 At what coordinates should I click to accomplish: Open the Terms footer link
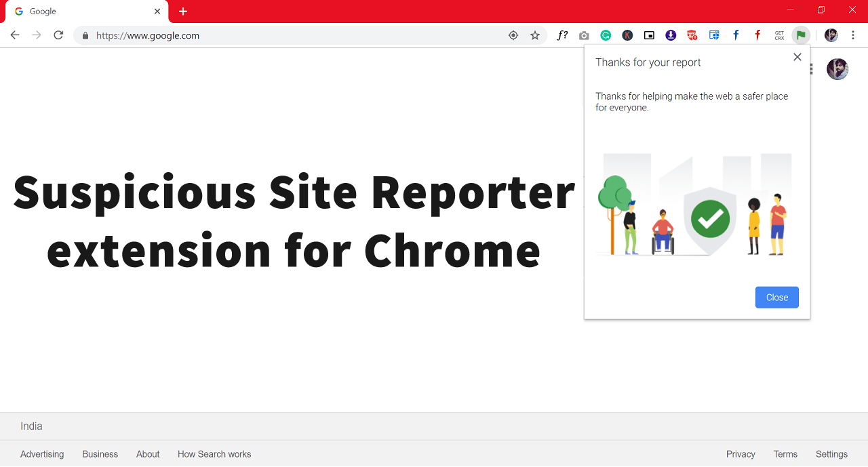point(785,454)
